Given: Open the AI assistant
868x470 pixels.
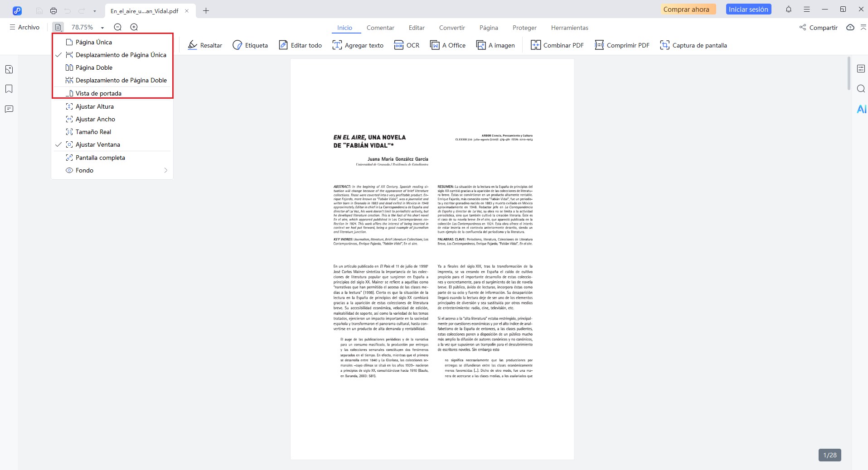Looking at the screenshot, I should [x=861, y=109].
